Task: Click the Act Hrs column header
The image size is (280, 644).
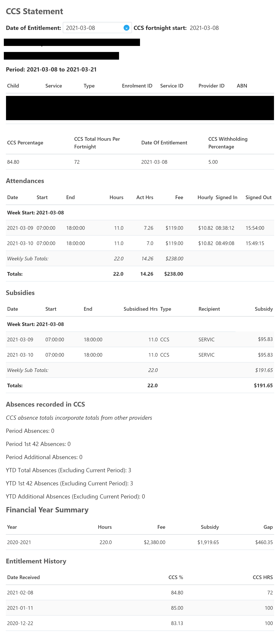Action: coord(145,197)
